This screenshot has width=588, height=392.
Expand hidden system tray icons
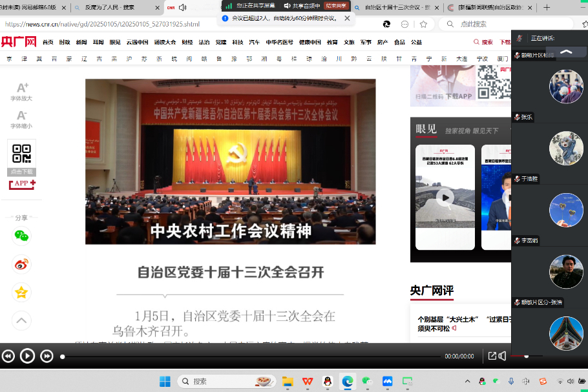(468, 381)
